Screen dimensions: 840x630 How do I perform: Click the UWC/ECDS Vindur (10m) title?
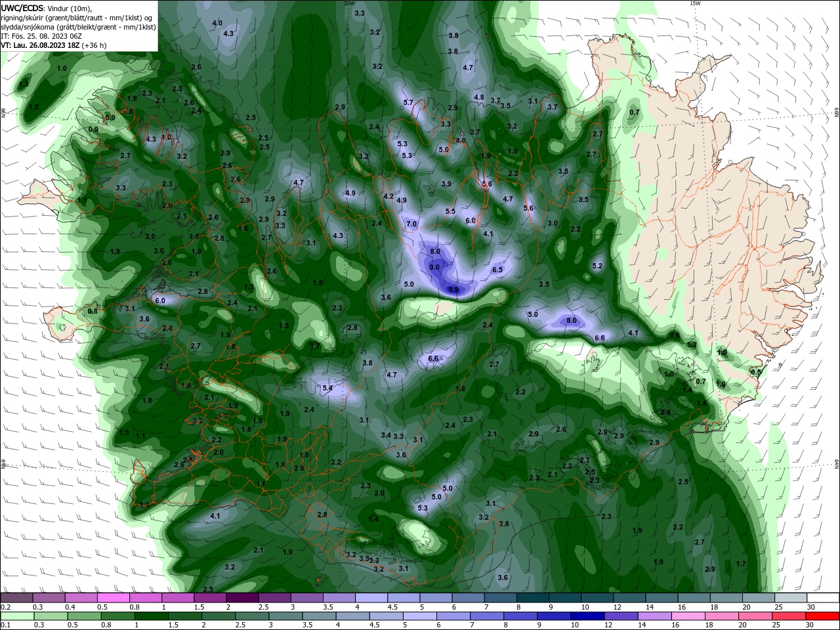(x=47, y=8)
